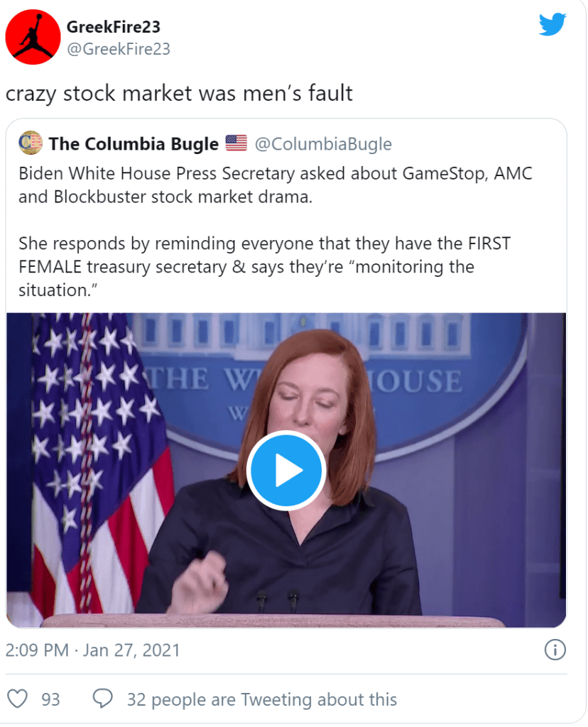
Task: Click the US flag emoji beside Columbia Bugle
Action: 236,144
